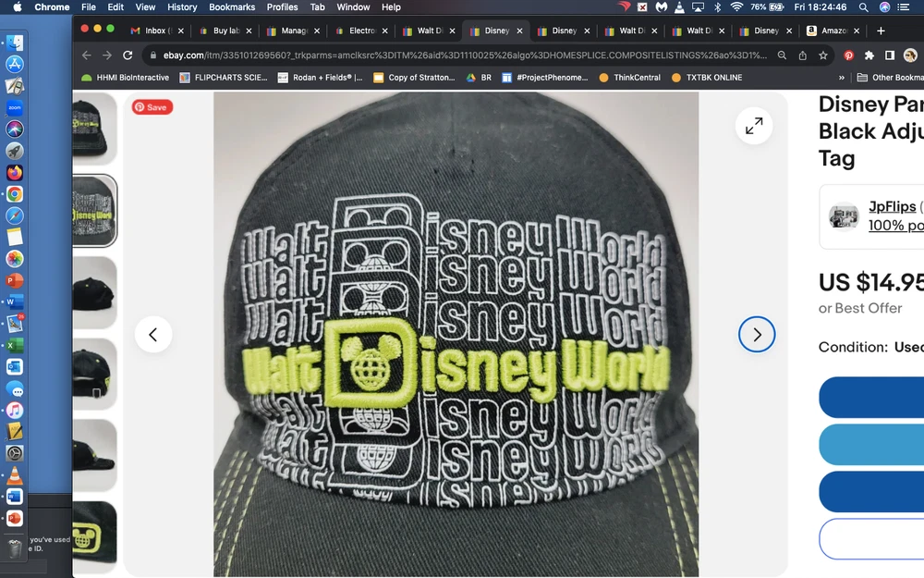Click the Pinterest Save button on image
Screen dimensions: 924x578
152,107
